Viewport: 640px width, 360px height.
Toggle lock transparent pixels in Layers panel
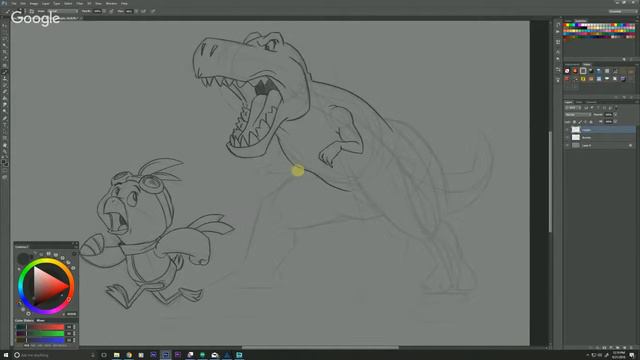pyautogui.click(x=575, y=122)
